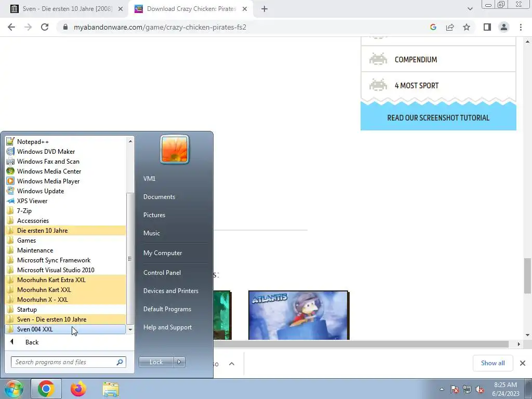Open Music from Start menu

pyautogui.click(x=151, y=233)
